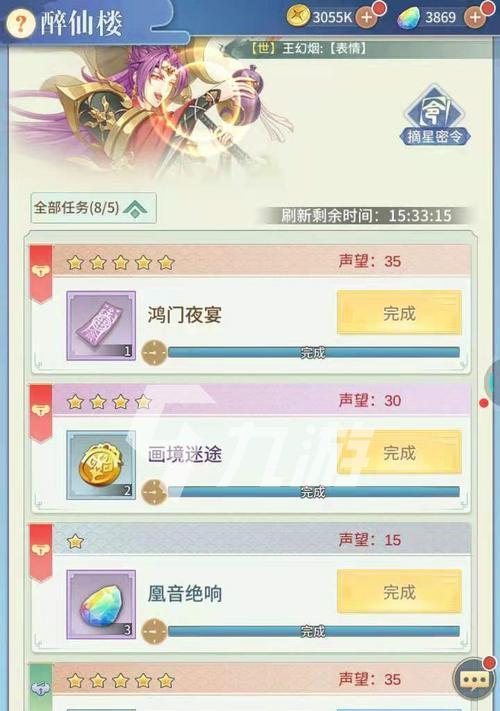Tap the purple ticket reward icon
500x711 pixels.
click(x=101, y=326)
